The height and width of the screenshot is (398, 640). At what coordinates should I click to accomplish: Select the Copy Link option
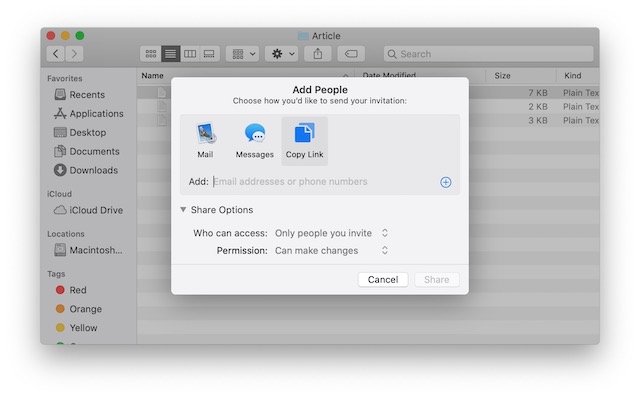click(x=304, y=141)
